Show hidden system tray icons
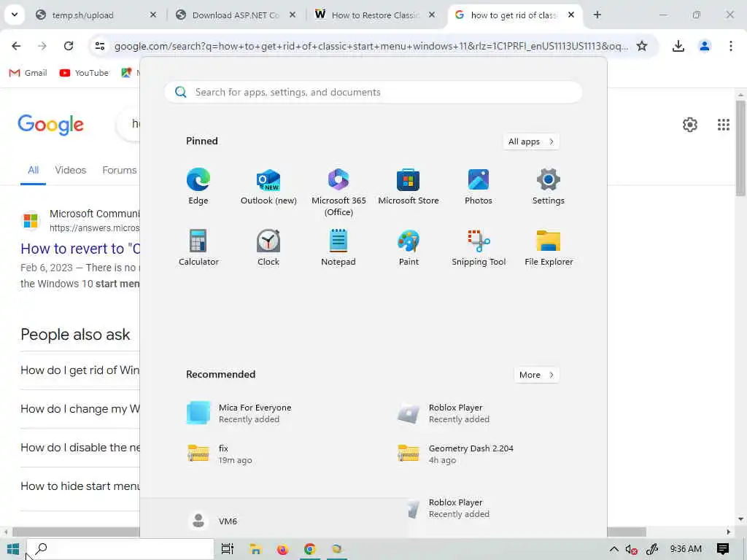Screen dimensions: 747x560 click(x=614, y=549)
